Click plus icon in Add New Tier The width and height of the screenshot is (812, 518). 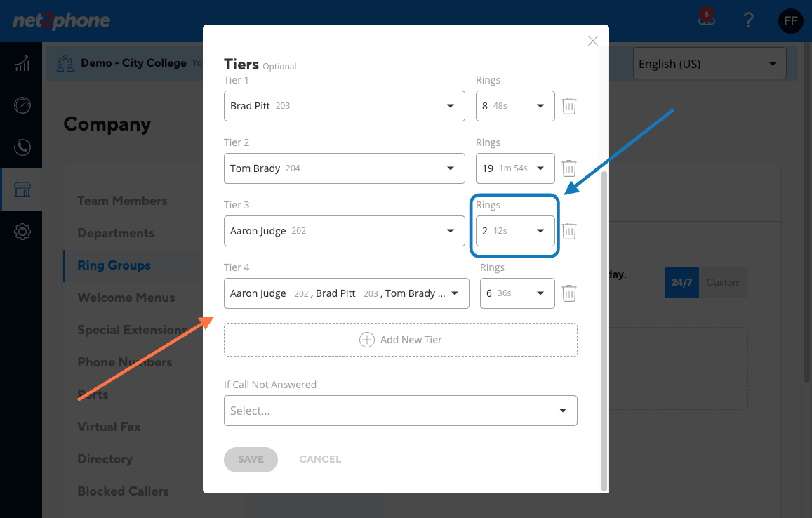click(x=366, y=340)
